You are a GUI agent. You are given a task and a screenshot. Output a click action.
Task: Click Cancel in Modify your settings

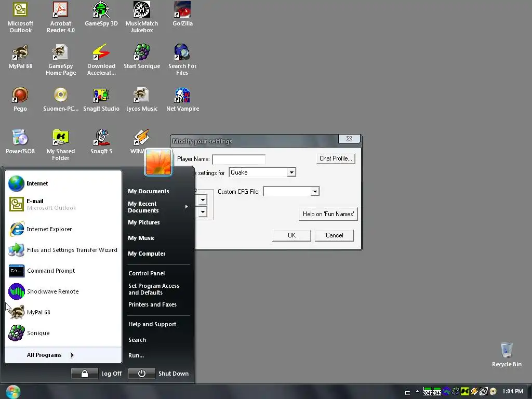334,235
